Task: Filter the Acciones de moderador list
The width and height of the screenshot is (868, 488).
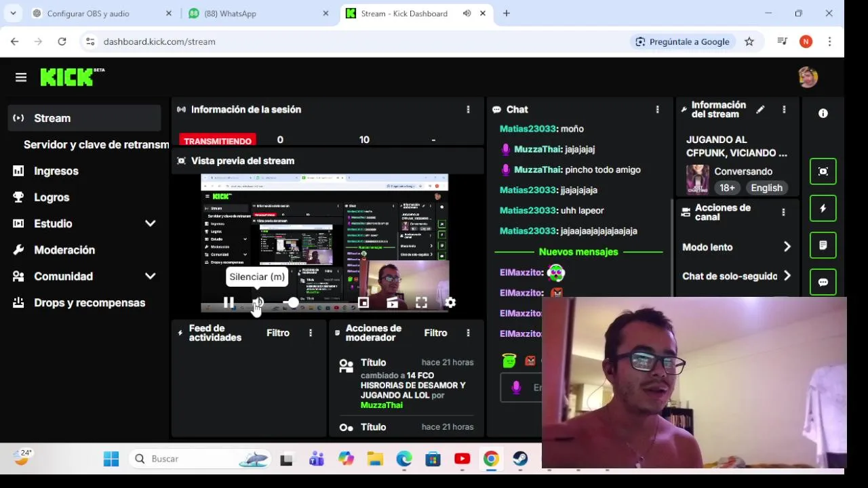Action: [435, 333]
